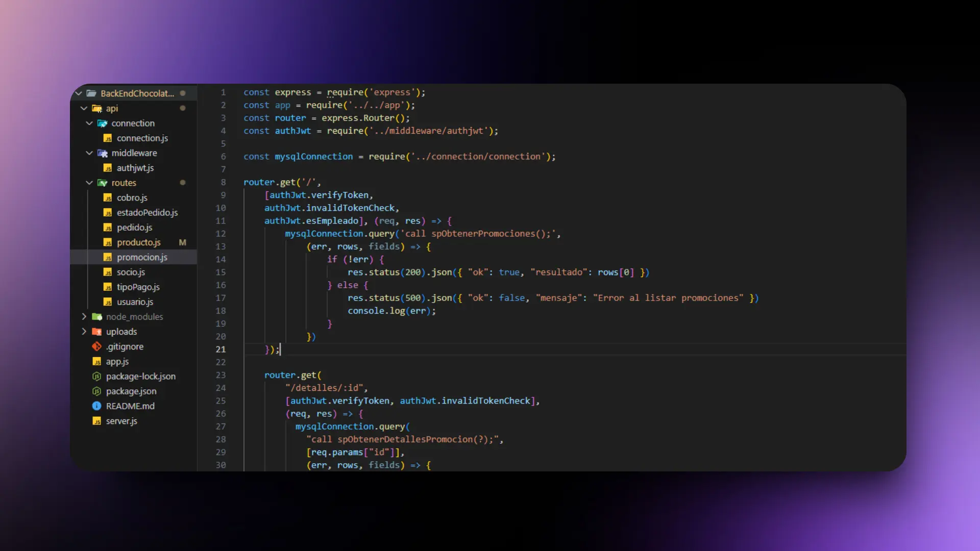Open tipoPago.js file

click(x=138, y=287)
